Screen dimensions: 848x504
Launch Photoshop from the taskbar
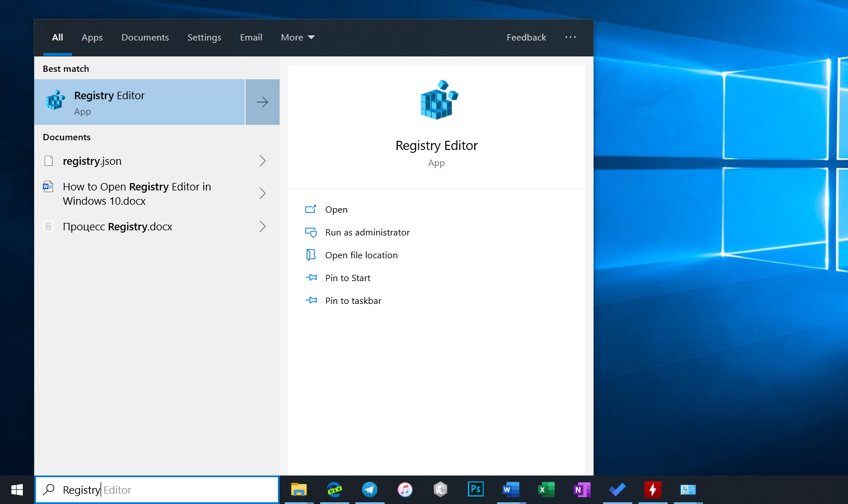[x=476, y=489]
